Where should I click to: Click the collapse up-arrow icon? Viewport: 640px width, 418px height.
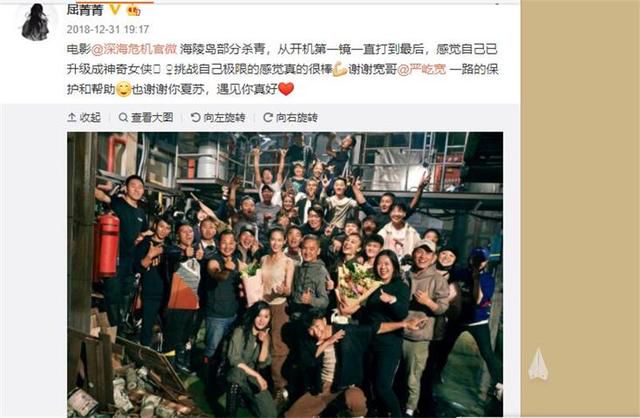[x=72, y=118]
